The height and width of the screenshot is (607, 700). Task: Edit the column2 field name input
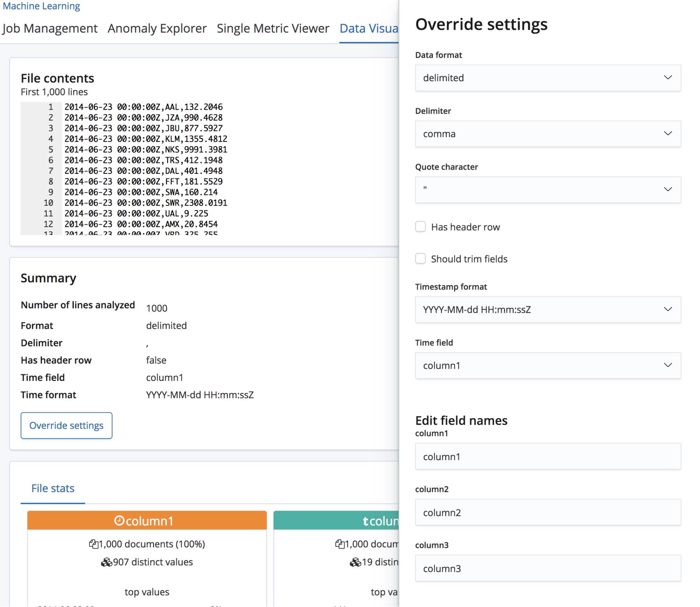click(x=548, y=512)
